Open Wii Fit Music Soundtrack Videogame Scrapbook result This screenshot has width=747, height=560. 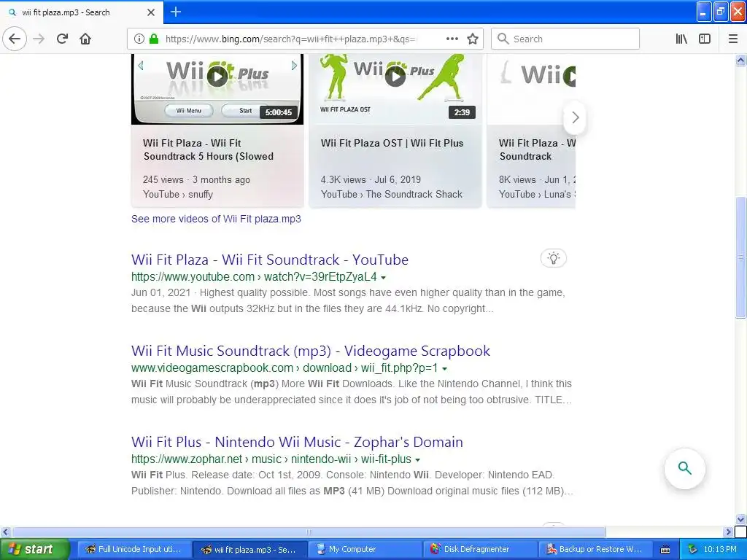coord(311,351)
